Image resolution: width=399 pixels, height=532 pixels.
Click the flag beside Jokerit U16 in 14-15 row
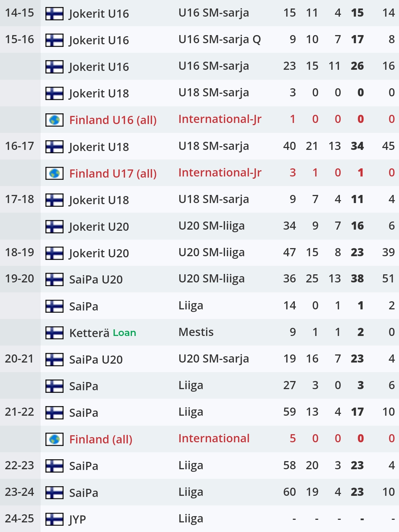(x=54, y=14)
